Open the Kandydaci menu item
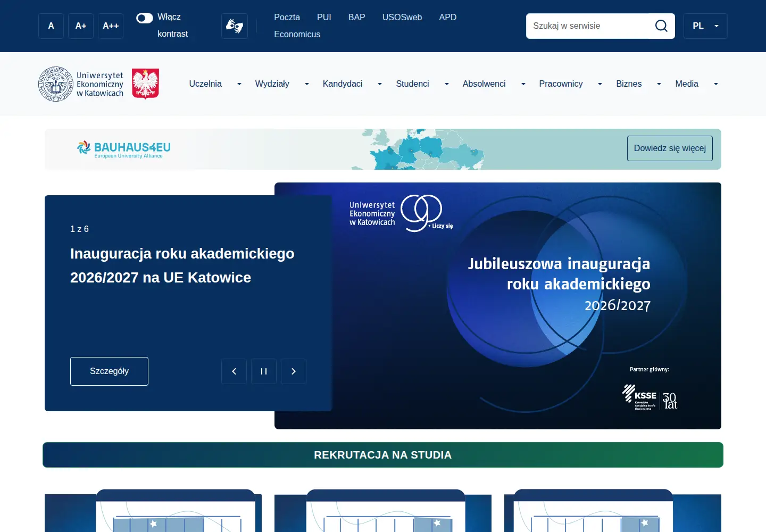The image size is (766, 532). (x=343, y=84)
